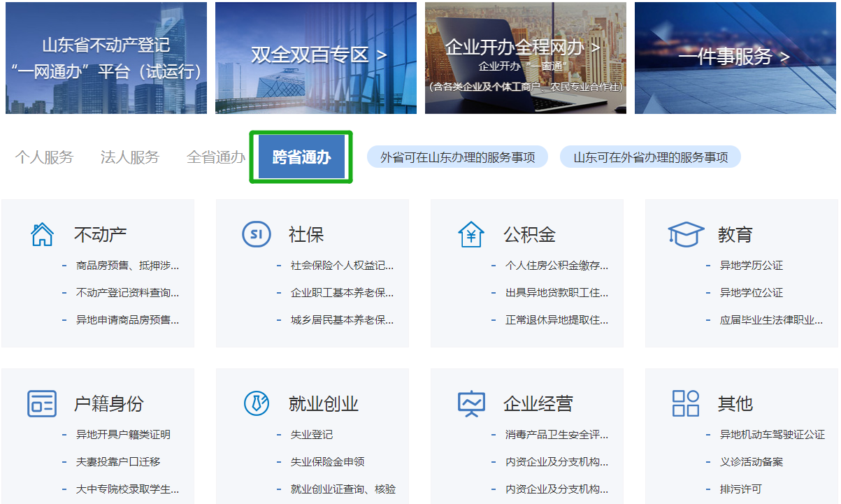Screen dimensions: 841x504
Task: Open the 异地学历公证 link
Action: coord(752,266)
